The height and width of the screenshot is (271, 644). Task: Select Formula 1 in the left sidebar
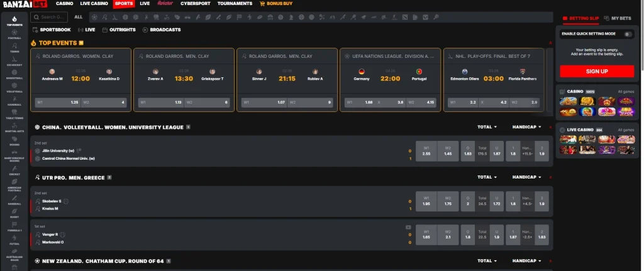14,227
